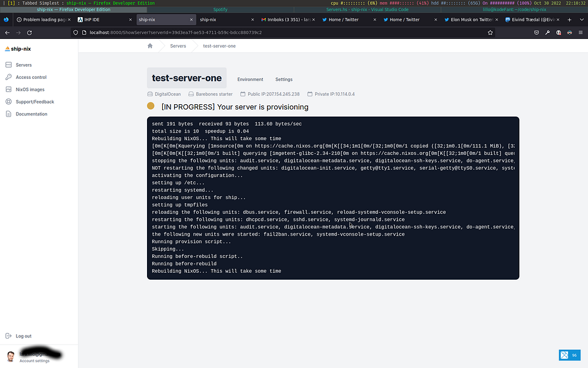The image size is (588, 368).
Task: Open Servers in the sidebar
Action: coord(24,65)
